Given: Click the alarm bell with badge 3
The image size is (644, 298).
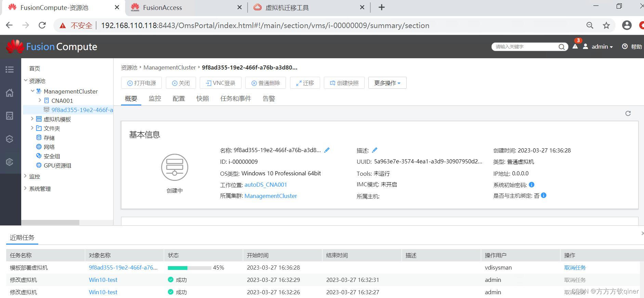Looking at the screenshot, I should pyautogui.click(x=575, y=46).
